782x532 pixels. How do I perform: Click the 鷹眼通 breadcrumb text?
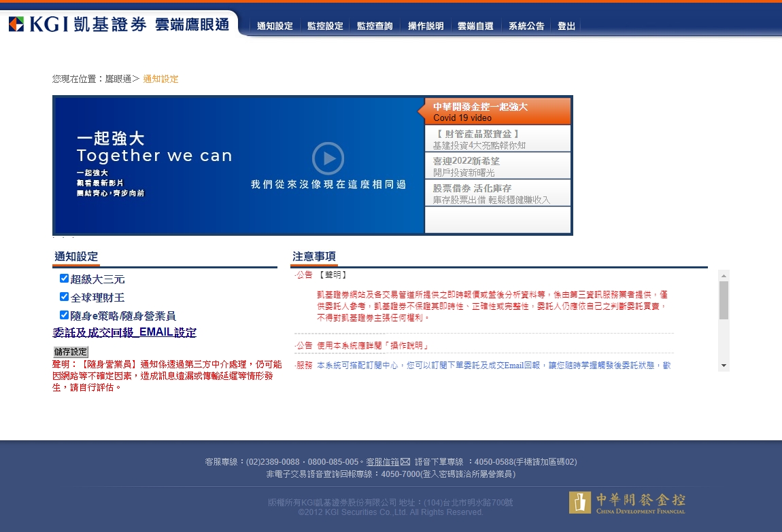(x=118, y=79)
